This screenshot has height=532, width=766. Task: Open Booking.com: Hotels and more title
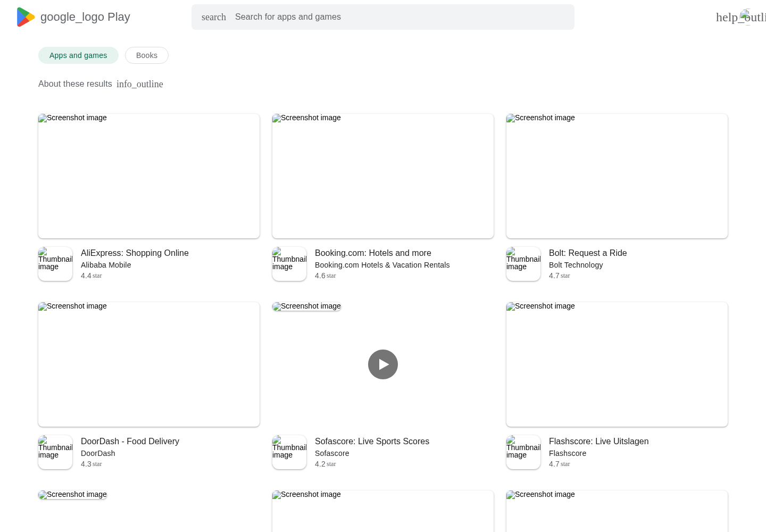pos(373,253)
